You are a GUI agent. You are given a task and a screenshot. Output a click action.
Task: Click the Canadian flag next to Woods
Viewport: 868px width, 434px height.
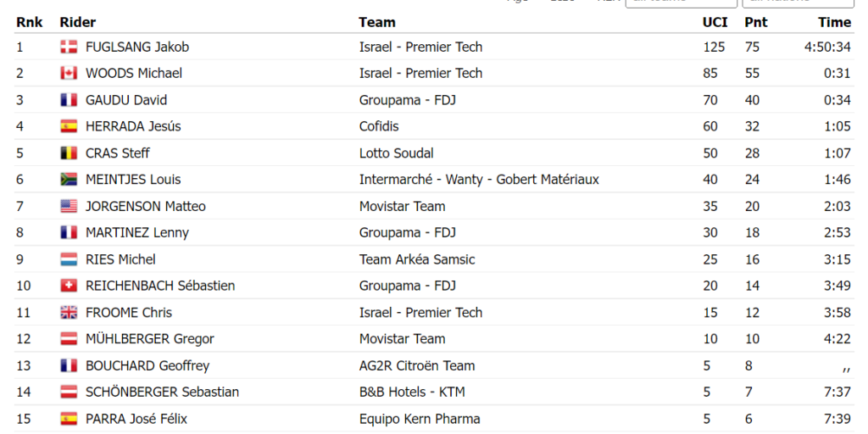point(69,74)
